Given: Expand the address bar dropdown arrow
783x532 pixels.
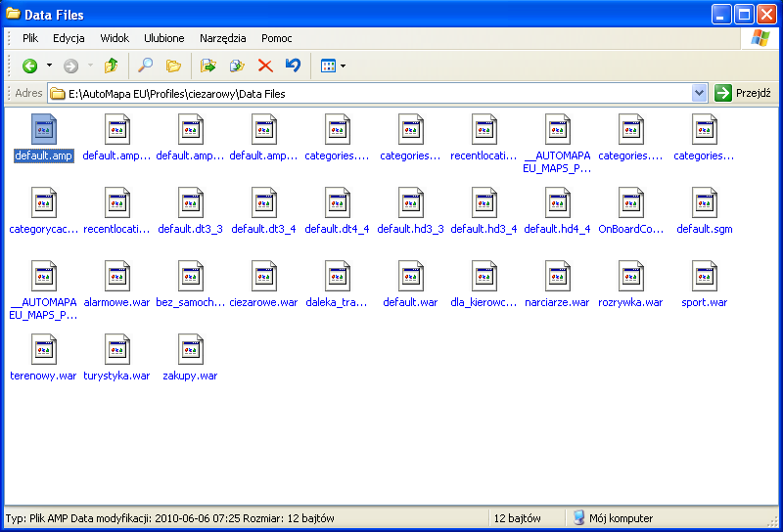Looking at the screenshot, I should click(699, 93).
